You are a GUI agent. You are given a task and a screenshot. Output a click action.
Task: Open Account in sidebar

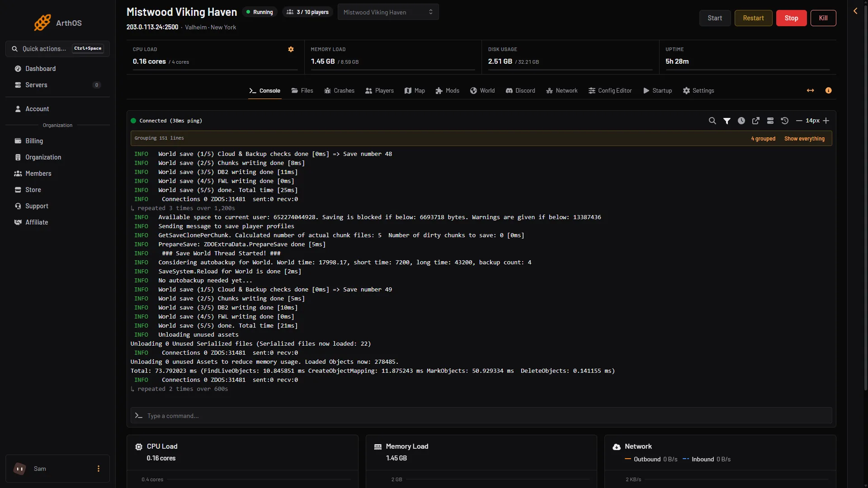click(57, 109)
